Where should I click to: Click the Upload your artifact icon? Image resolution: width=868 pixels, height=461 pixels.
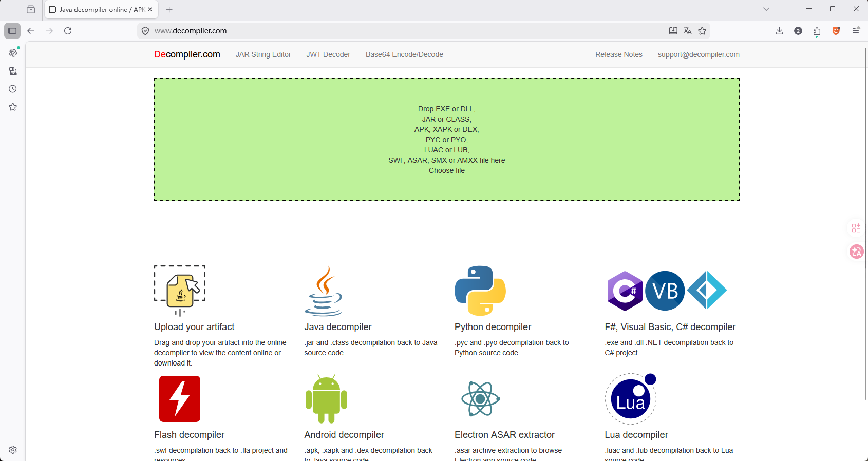coord(180,291)
